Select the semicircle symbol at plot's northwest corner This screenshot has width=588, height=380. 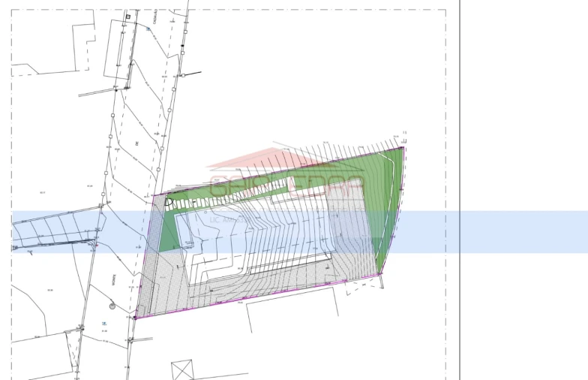click(169, 201)
